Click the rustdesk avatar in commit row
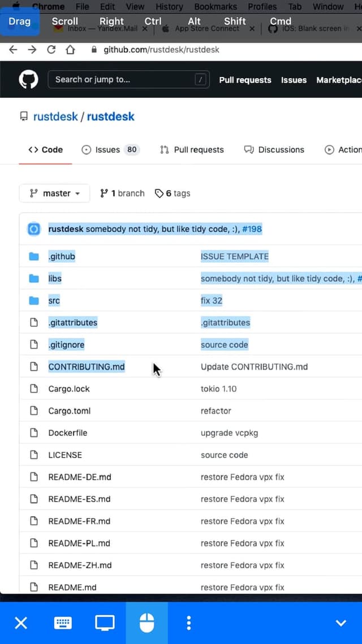This screenshot has width=362, height=644. pos(34,229)
